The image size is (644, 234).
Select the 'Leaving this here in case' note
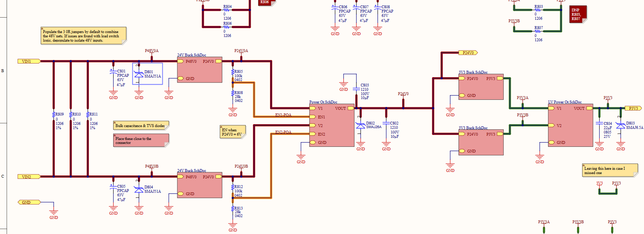click(610, 170)
